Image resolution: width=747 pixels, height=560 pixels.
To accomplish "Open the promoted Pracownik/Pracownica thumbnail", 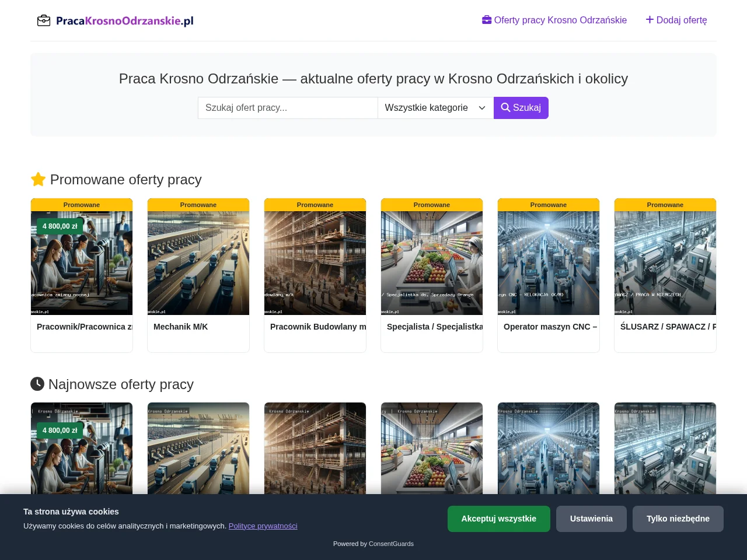I will click(x=82, y=263).
